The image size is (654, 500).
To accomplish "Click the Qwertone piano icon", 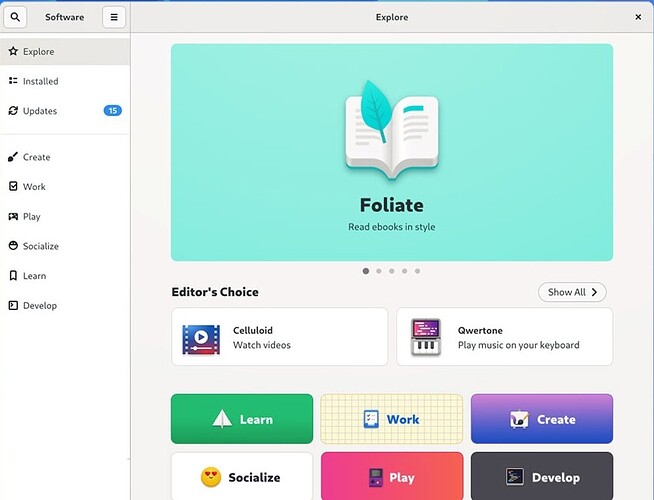I will (x=426, y=337).
